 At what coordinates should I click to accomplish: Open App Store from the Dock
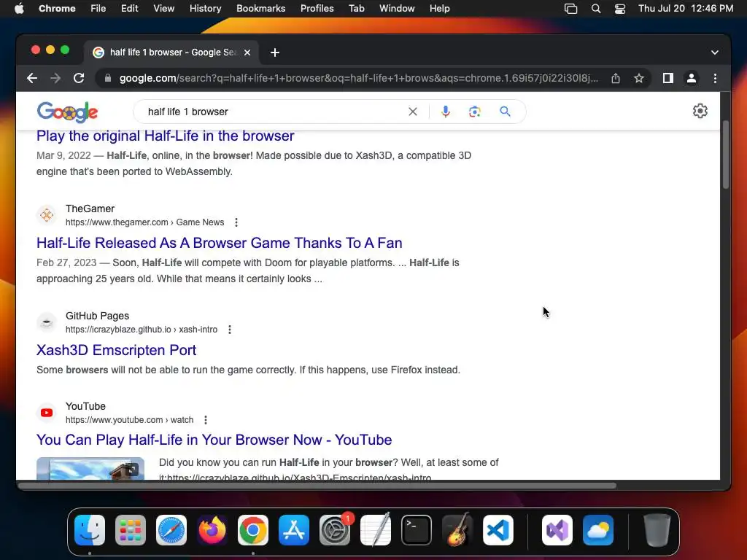pos(294,530)
